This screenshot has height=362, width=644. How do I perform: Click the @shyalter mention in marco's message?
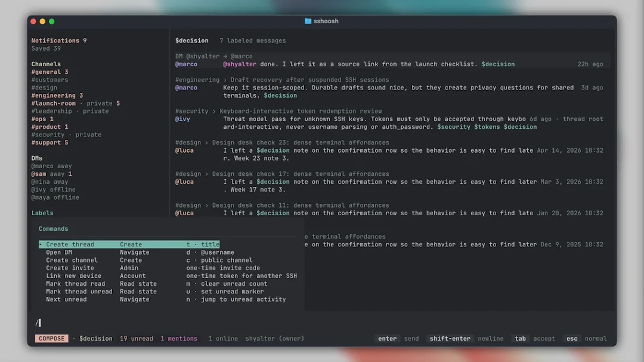239,64
